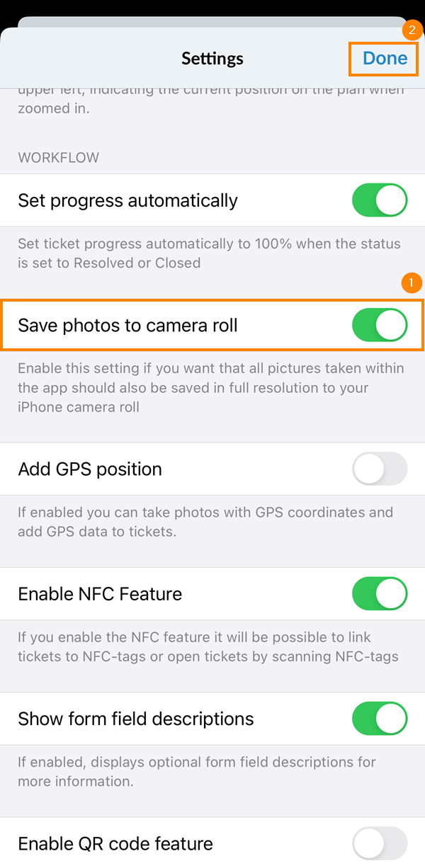Turn off the Enable NFC Feature switch
This screenshot has height=868, width=425.
[380, 593]
